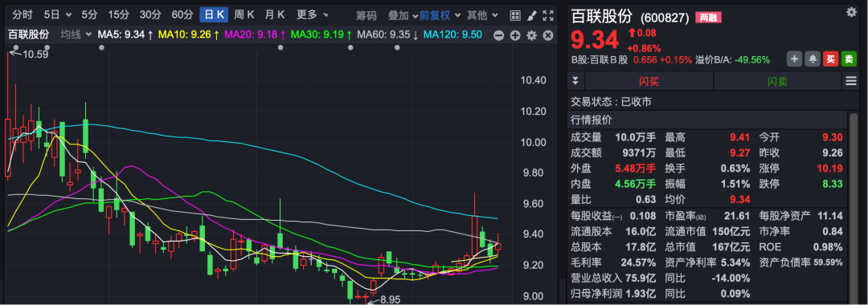Click the green 卖 sell button
This screenshot has height=305, width=868.
point(849,59)
